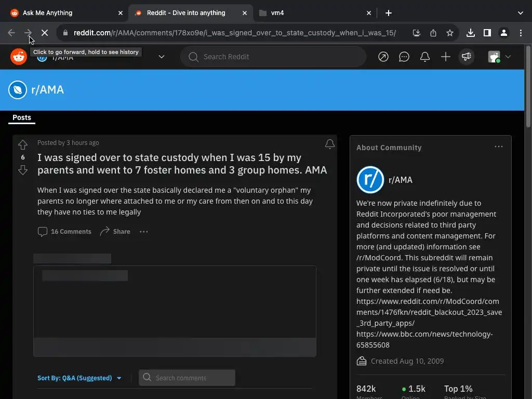Close the vm4 tab
Screen dimensions: 532x399
[x=369, y=13]
